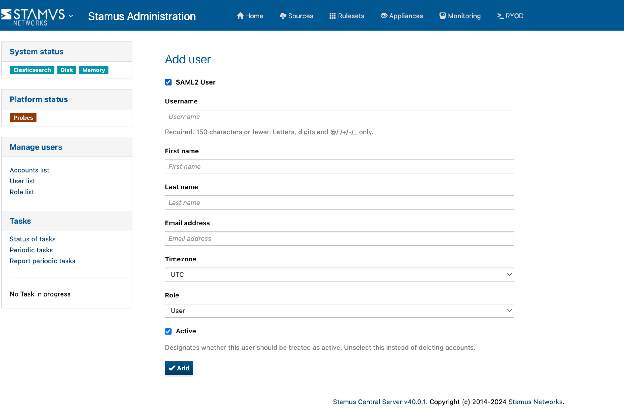Click the Stamus Networks logo
The width and height of the screenshot is (624, 411).
36,16
